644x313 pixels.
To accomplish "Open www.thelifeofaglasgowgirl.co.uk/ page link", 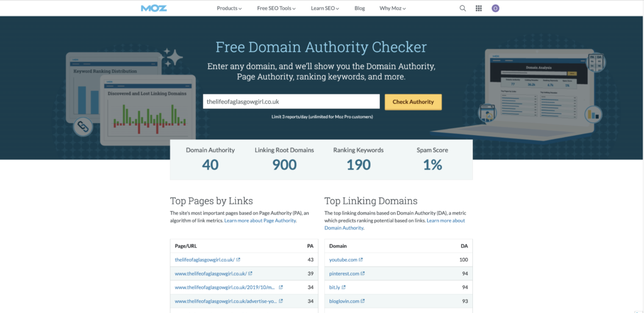I will (211, 273).
